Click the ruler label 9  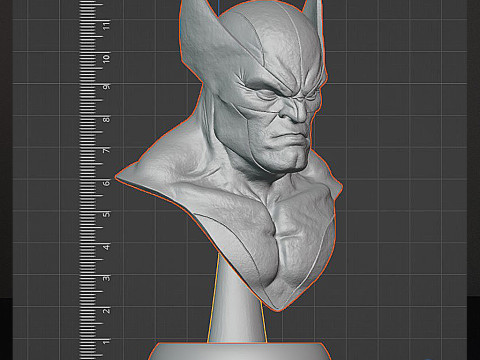(x=106, y=87)
